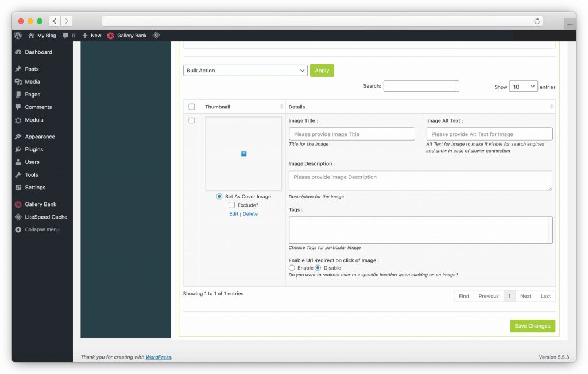Open the Bulk Action dropdown
Viewport: 588px width, 374px height.
pyautogui.click(x=246, y=71)
